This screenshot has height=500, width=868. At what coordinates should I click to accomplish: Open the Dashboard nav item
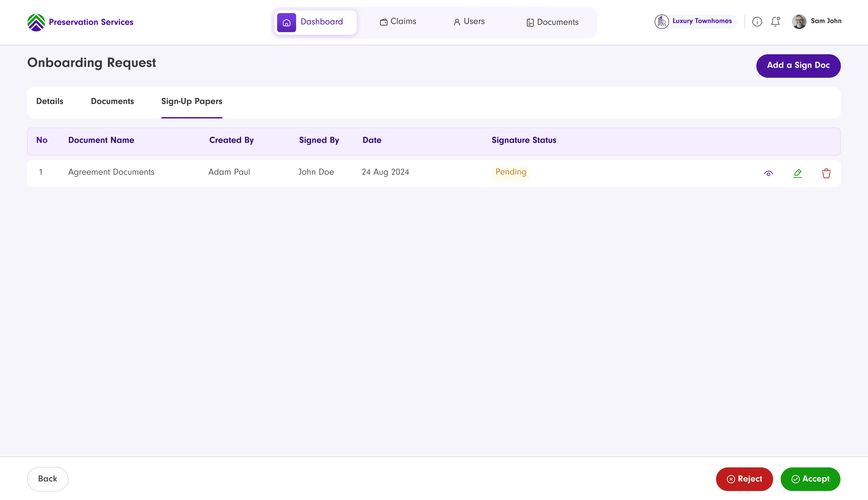point(315,22)
